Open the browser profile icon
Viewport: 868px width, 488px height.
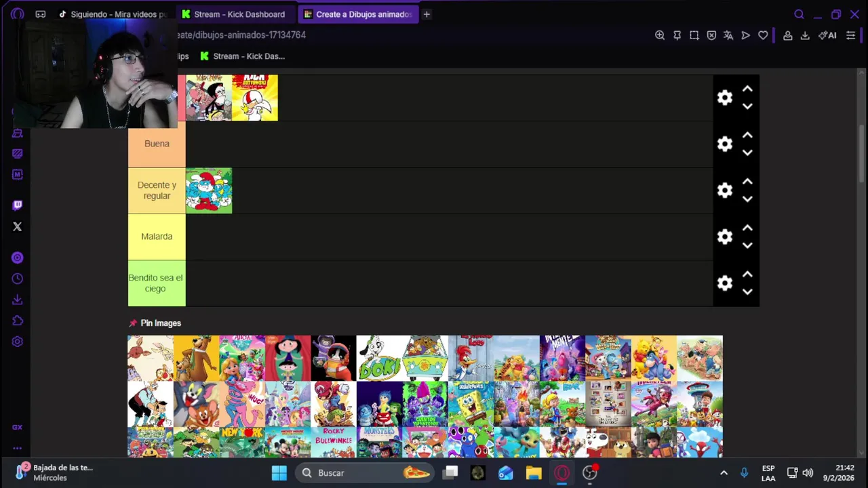point(788,35)
